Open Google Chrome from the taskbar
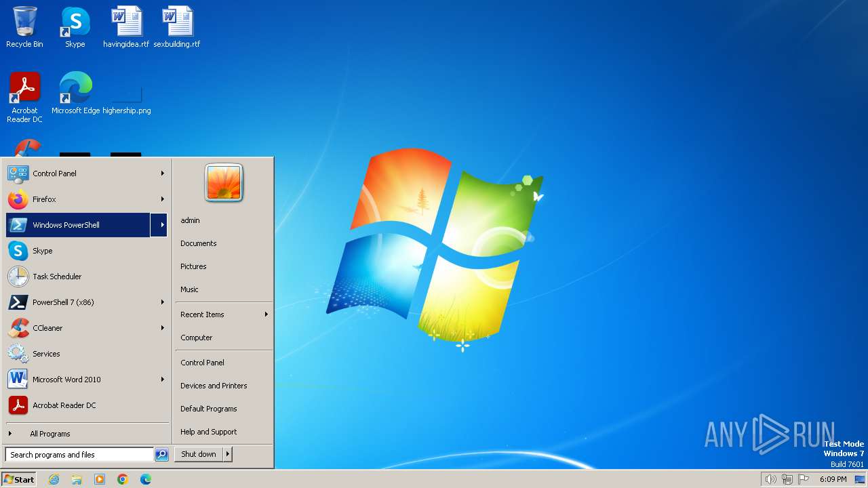The image size is (868, 488). [x=123, y=479]
